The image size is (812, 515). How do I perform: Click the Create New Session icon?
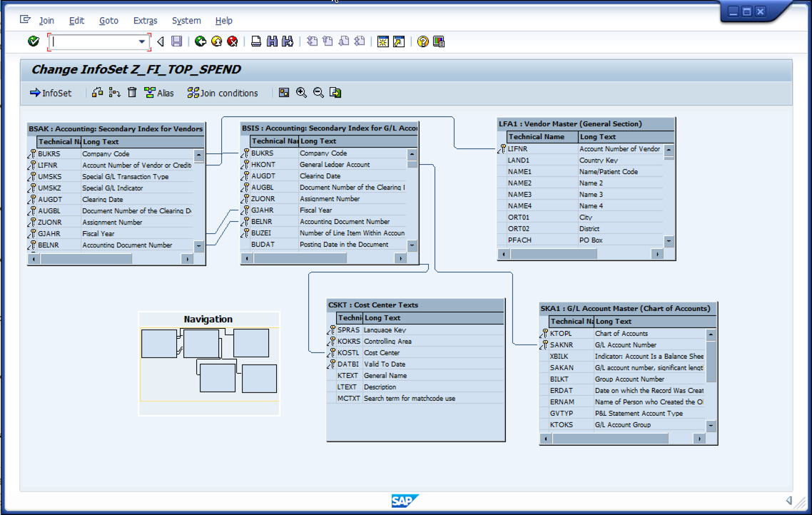(382, 41)
